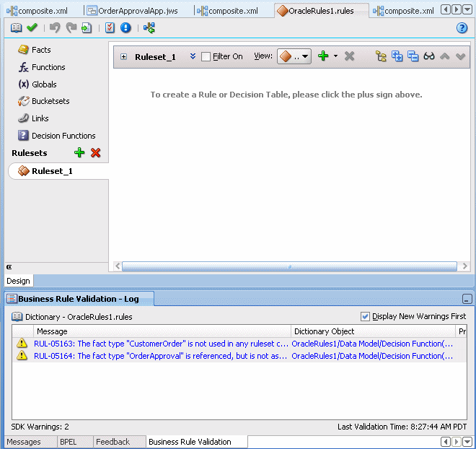Minimize the validation log panel

(x=467, y=299)
